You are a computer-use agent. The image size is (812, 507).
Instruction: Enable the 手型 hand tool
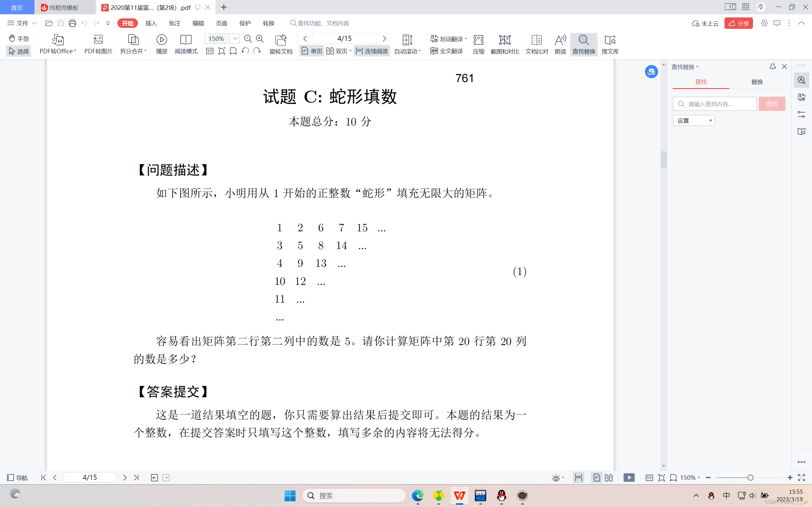(x=19, y=38)
